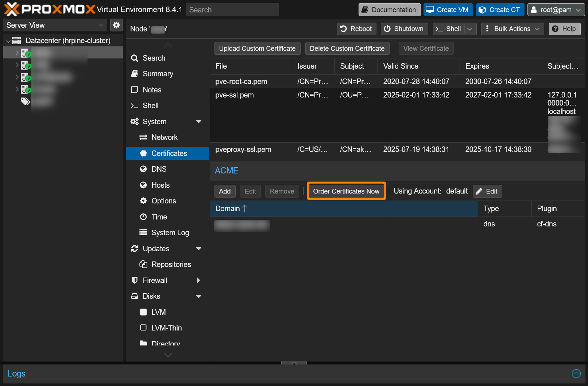This screenshot has height=386, width=588.
Task: Click the LVM-Thin icon under Disks
Action: 143,328
